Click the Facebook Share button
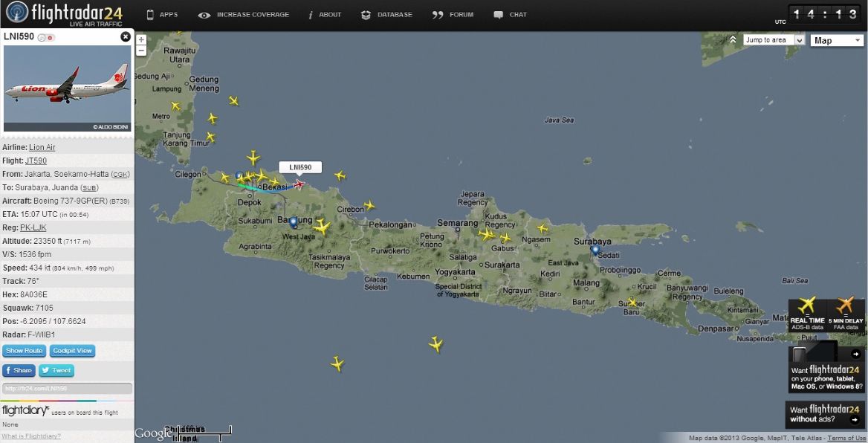Screen dimensions: 868x443 tap(19, 370)
